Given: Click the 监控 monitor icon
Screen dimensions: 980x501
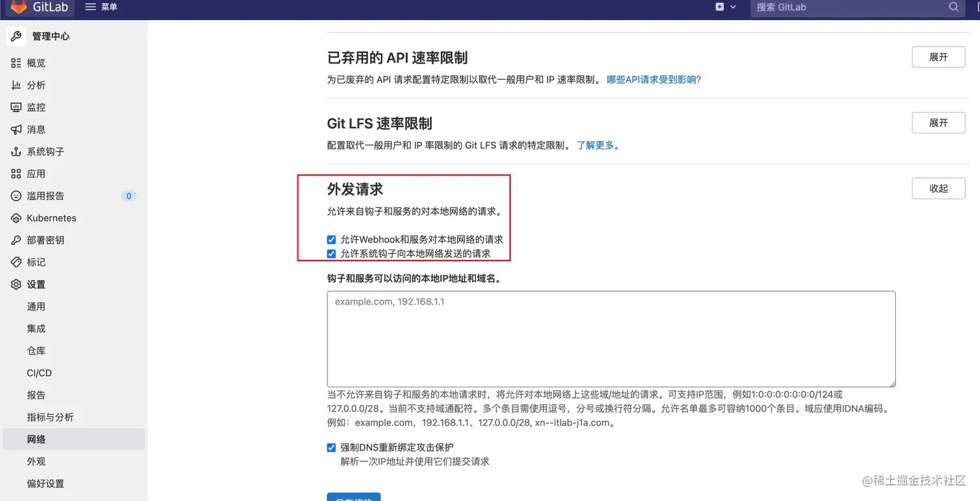Looking at the screenshot, I should (16, 107).
